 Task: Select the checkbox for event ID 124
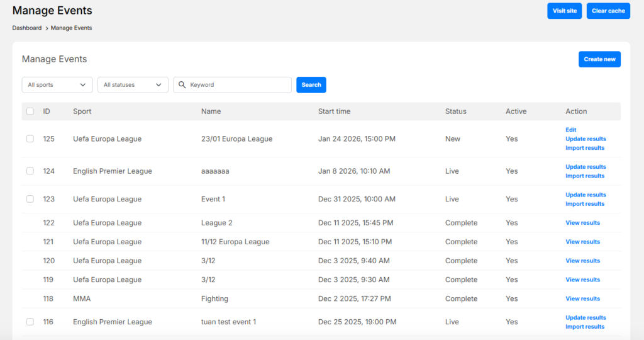coord(30,171)
